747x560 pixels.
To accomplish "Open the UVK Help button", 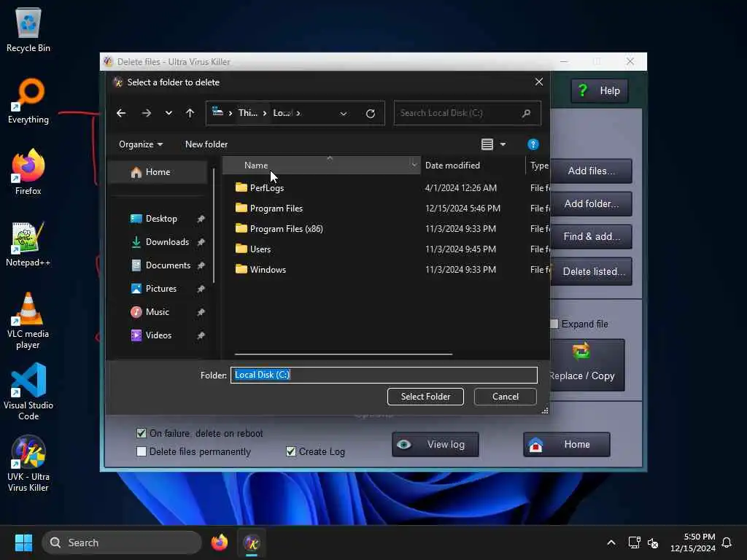I will 600,90.
